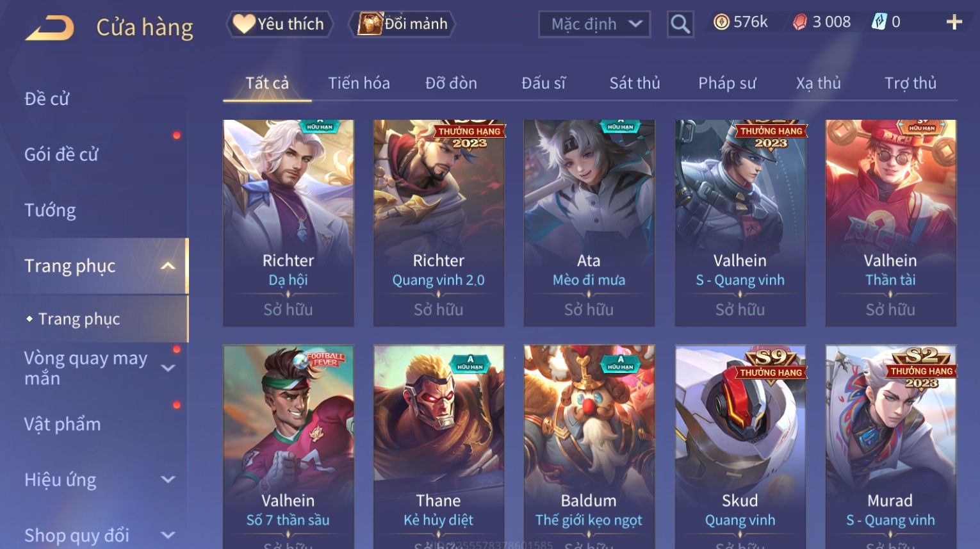Click the back arrow icon
980x549 pixels.
tap(50, 28)
